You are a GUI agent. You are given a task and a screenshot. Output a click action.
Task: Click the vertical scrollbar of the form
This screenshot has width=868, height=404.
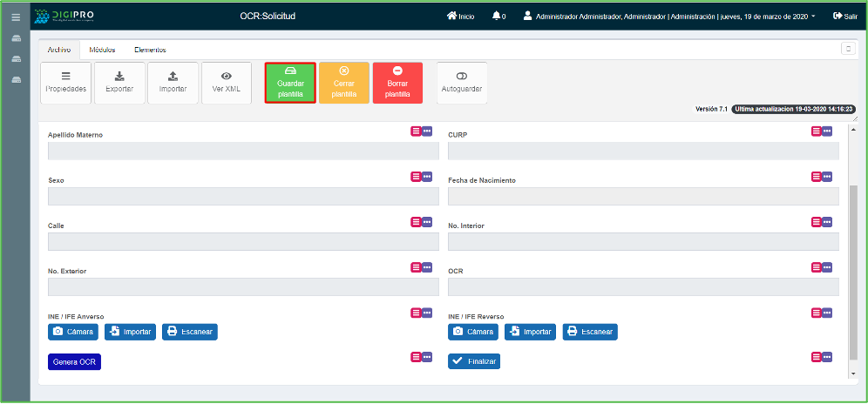pos(852,279)
